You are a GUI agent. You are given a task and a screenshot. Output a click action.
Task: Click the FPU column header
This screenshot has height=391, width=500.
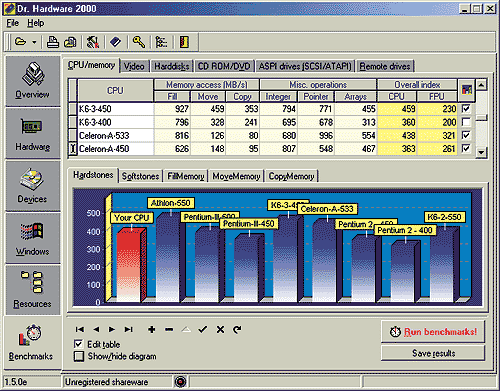[436, 97]
